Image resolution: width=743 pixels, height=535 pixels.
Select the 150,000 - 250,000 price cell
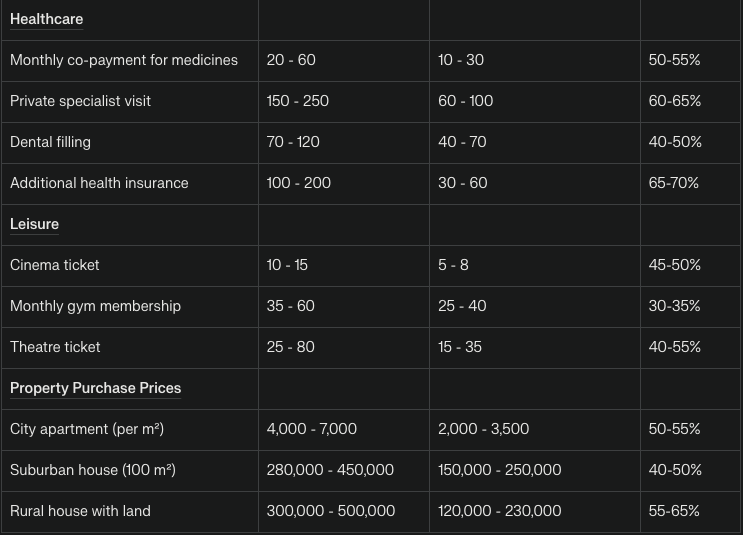click(x=500, y=470)
